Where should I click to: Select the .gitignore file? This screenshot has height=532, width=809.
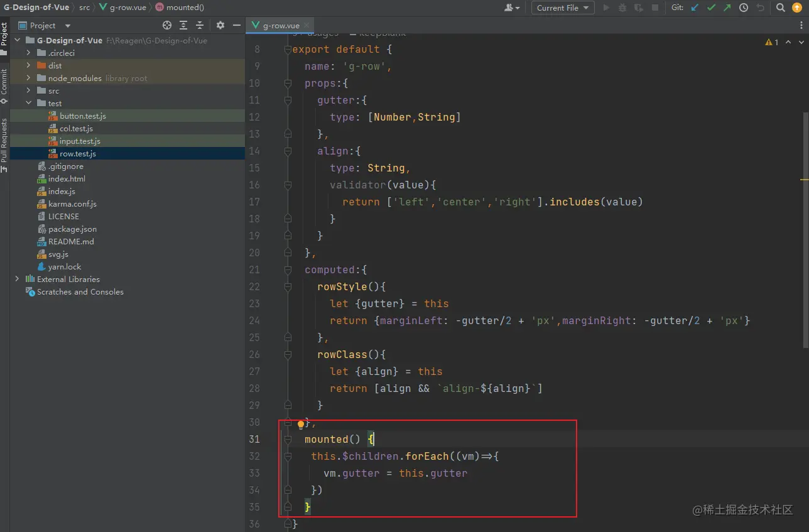tap(66, 166)
